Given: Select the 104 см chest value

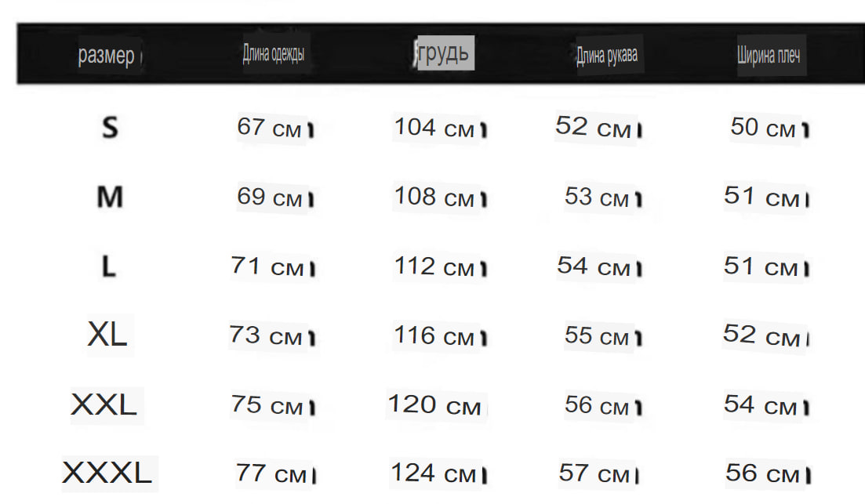Looking at the screenshot, I should pos(434,128).
